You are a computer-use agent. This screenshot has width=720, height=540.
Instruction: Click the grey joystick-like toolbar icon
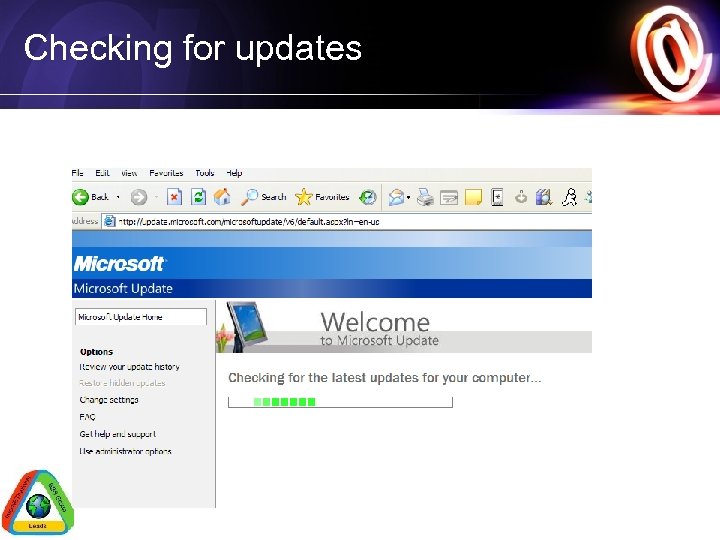[521, 197]
